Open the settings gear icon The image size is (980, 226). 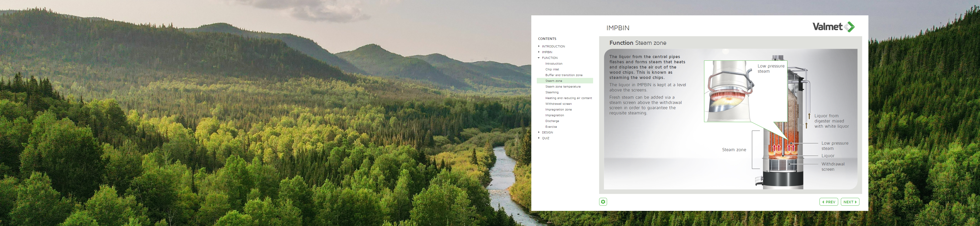coord(603,202)
